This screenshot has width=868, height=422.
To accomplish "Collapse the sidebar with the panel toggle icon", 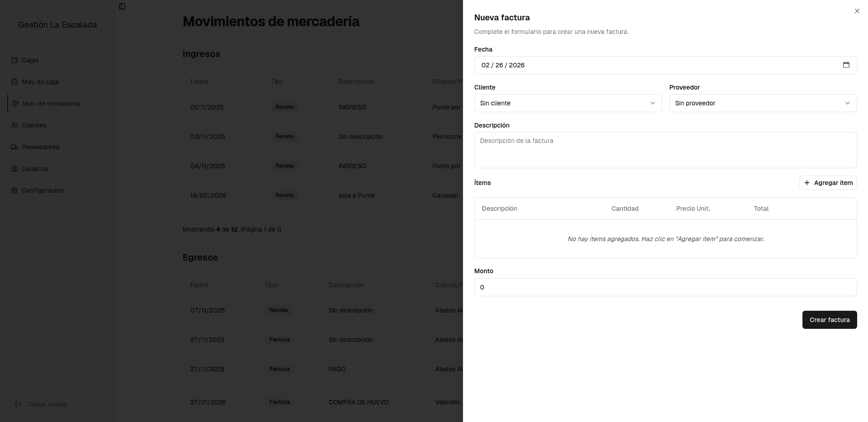I will [x=121, y=6].
